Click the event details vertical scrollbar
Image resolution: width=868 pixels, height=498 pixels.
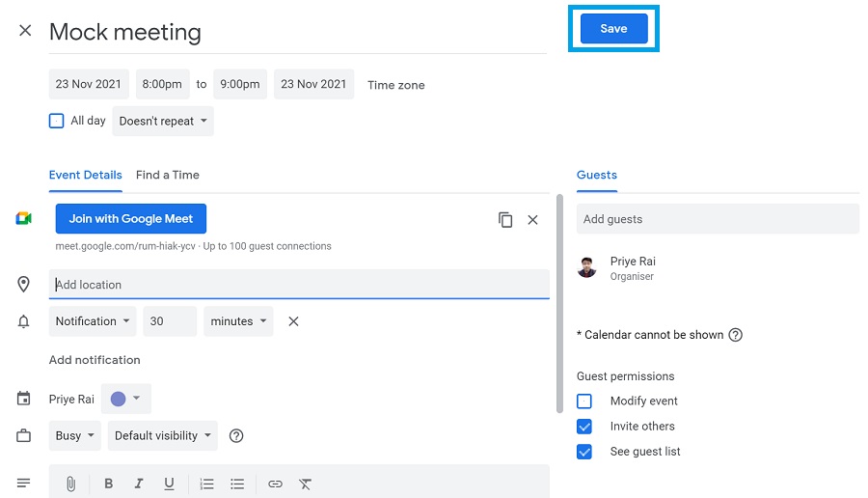[x=559, y=304]
